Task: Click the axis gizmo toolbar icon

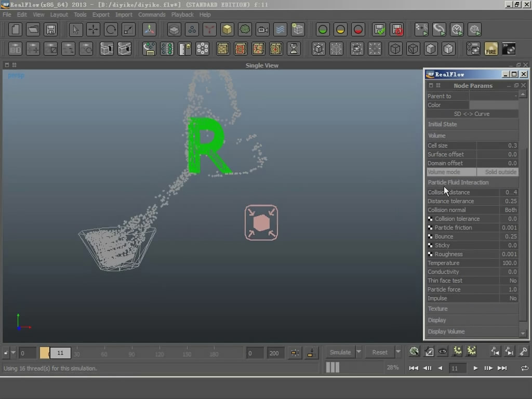Action: (x=149, y=30)
